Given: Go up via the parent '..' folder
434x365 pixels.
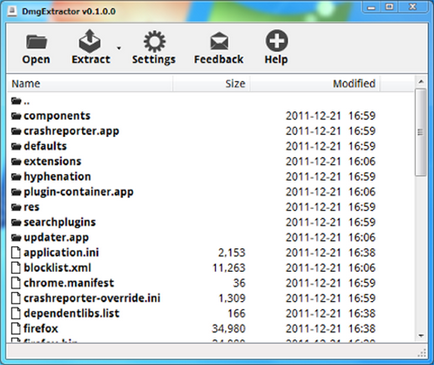Looking at the screenshot, I should click(20, 101).
